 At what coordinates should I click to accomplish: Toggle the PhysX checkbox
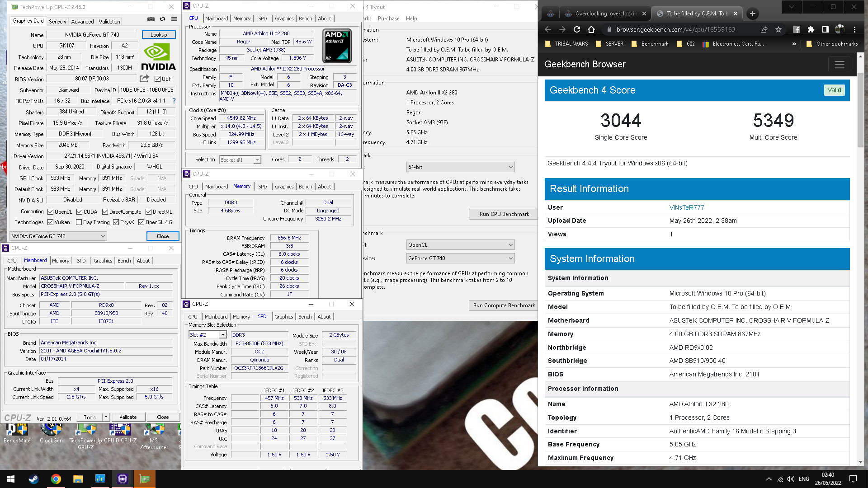coord(116,222)
